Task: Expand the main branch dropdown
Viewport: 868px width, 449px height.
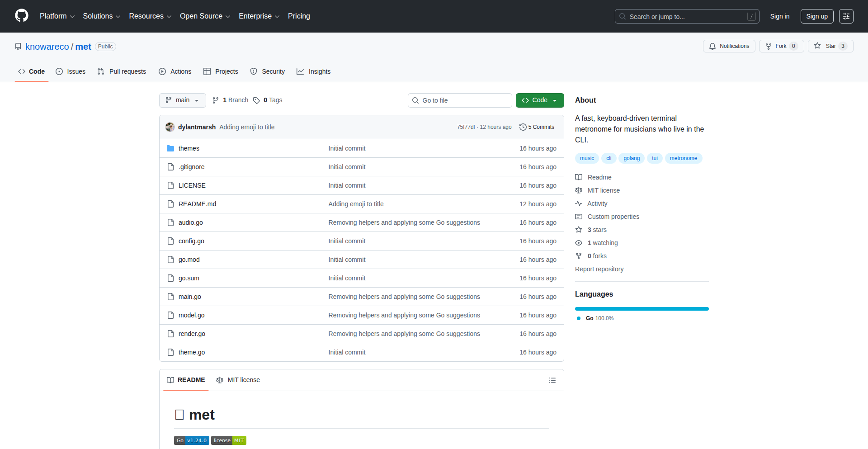Action: pyautogui.click(x=182, y=100)
